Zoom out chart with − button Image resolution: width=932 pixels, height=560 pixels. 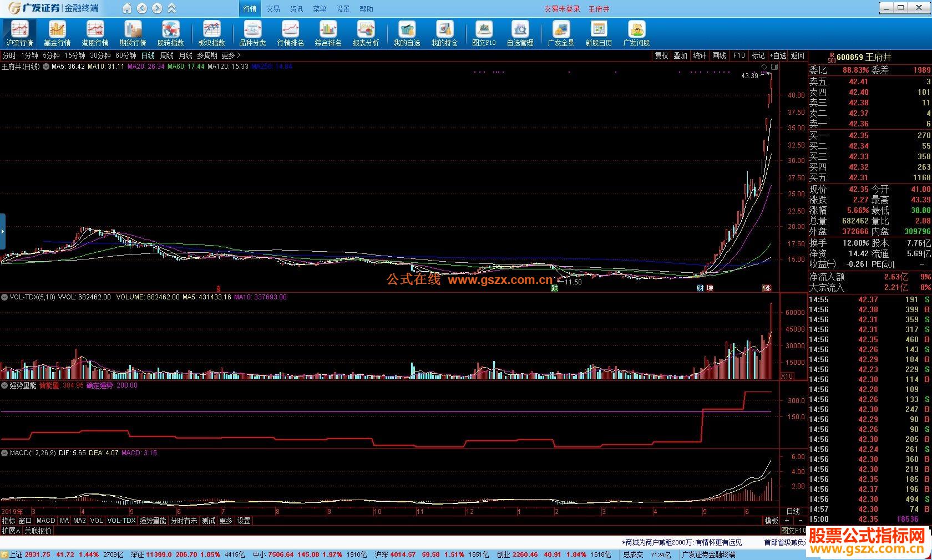click(x=800, y=521)
